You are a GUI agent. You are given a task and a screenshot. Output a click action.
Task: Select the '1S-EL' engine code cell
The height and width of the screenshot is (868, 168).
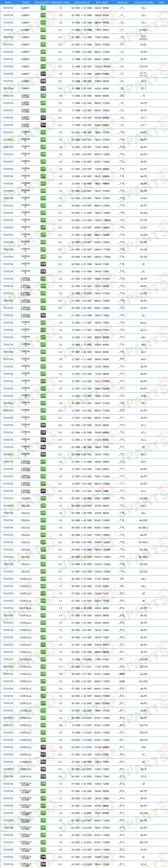pos(144,396)
